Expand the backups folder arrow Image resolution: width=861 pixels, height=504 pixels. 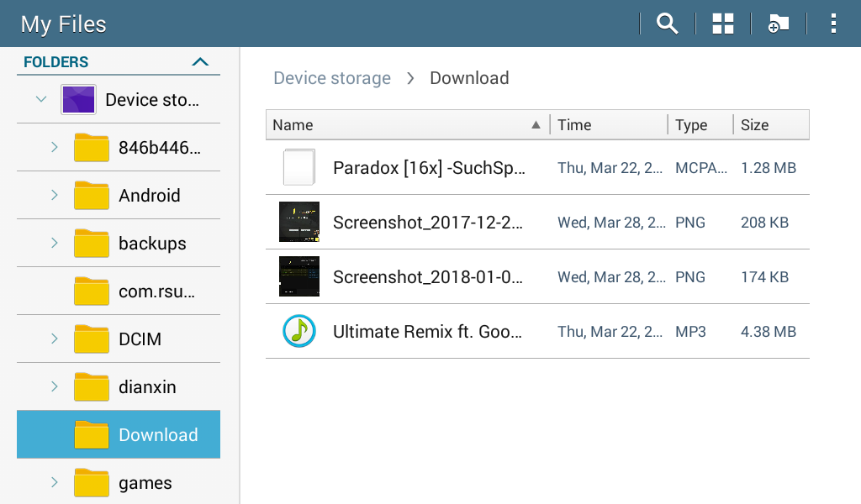click(55, 243)
